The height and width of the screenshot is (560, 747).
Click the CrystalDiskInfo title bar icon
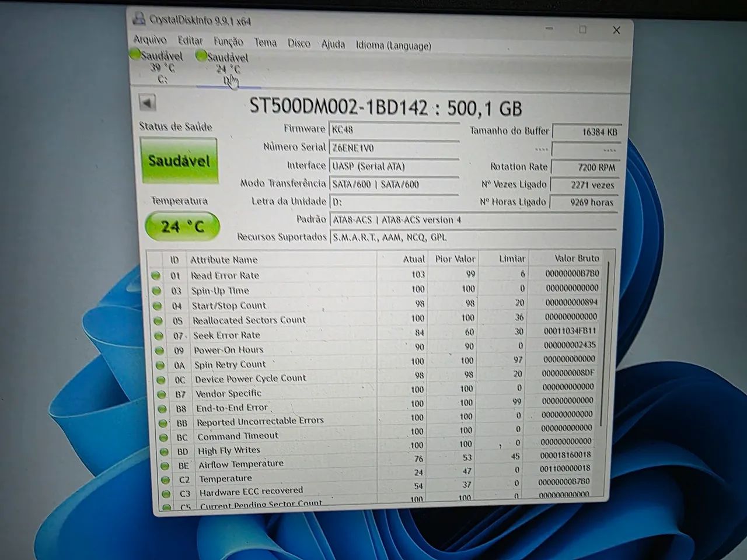[x=139, y=18]
